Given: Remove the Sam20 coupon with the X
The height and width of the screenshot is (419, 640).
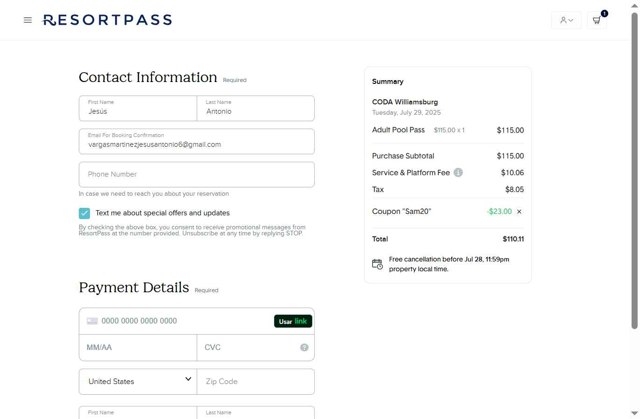Looking at the screenshot, I should coord(519,211).
